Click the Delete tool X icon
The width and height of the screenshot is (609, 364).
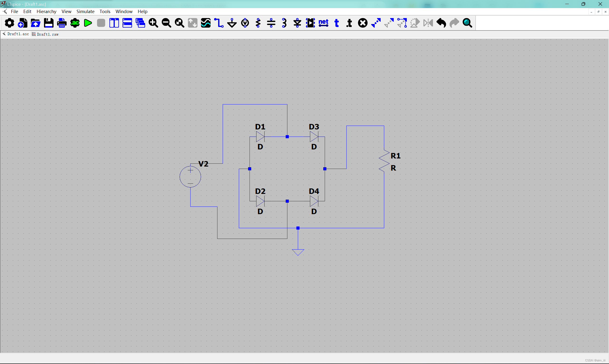click(363, 23)
